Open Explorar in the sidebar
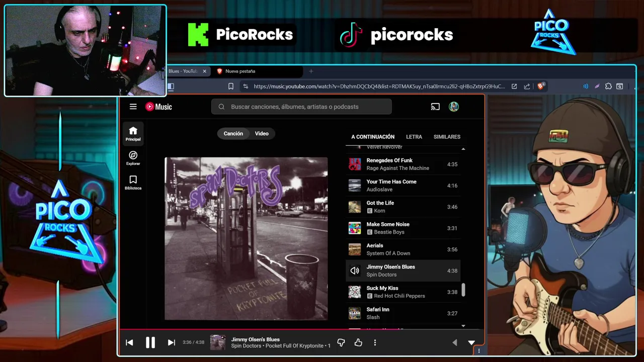This screenshot has height=362, width=644. click(x=133, y=158)
